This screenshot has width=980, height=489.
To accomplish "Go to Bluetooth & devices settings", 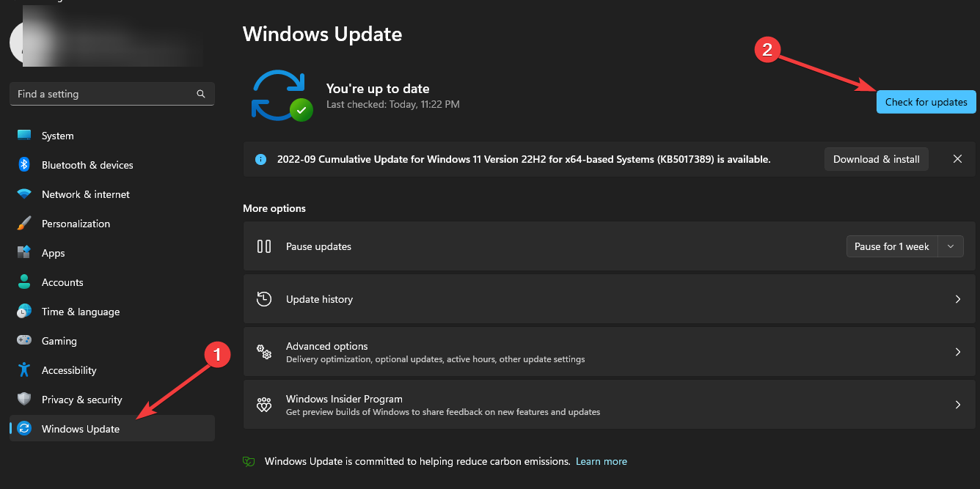I will click(x=112, y=165).
